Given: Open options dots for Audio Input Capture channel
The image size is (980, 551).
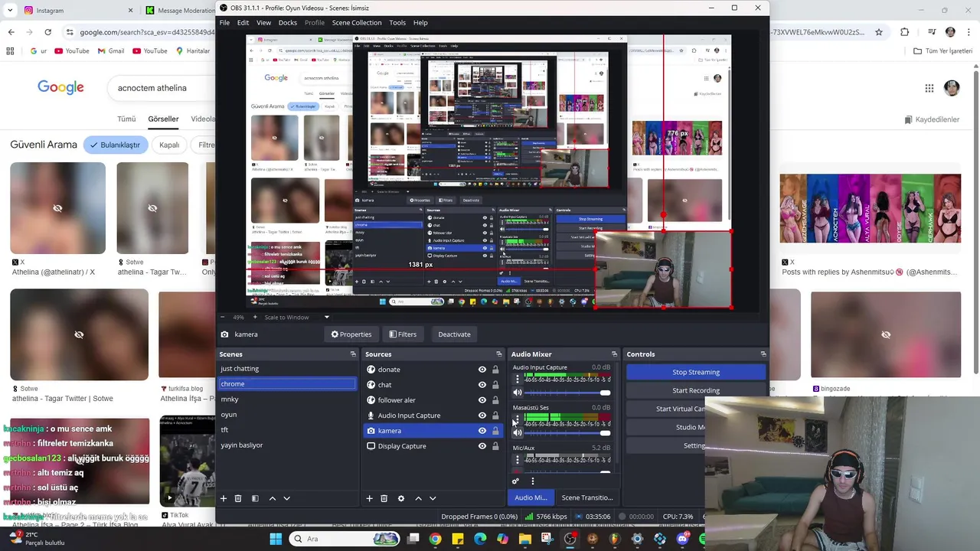Looking at the screenshot, I should [517, 379].
